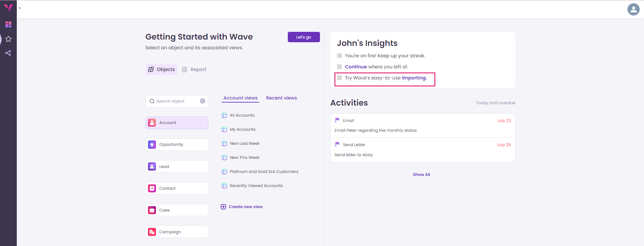Select the Case object
The width and height of the screenshot is (644, 246).
tap(177, 210)
